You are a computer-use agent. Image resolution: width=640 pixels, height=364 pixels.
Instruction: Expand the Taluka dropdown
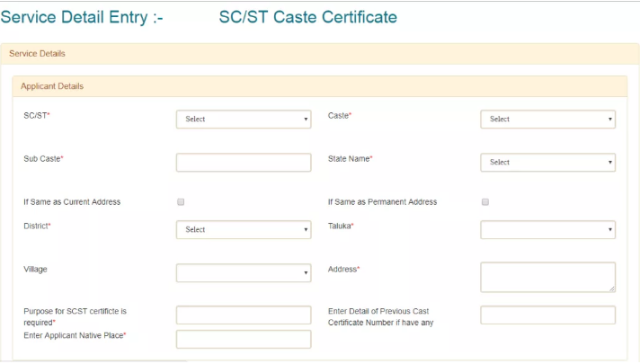tap(547, 229)
